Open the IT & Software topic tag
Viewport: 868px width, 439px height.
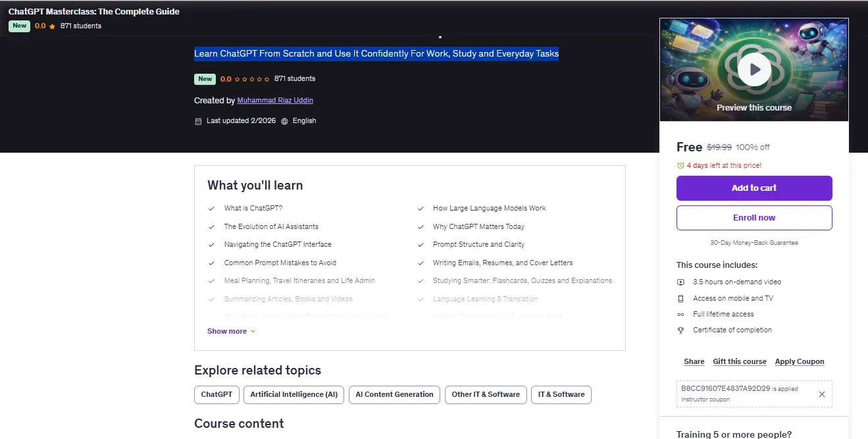point(561,395)
